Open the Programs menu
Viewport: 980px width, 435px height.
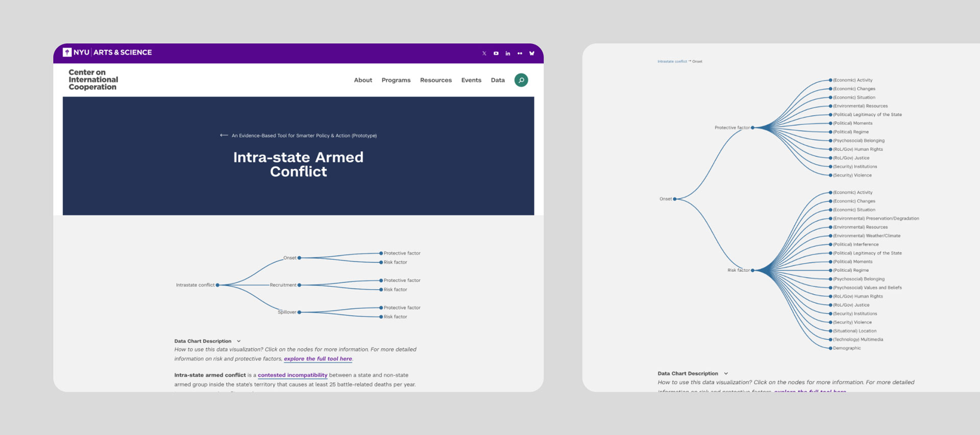[396, 81]
